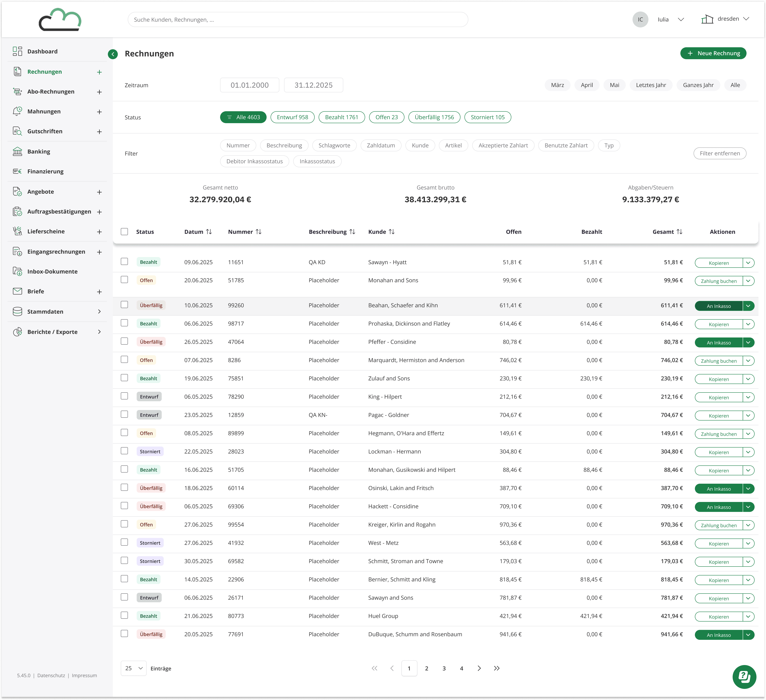Viewport: 766px width, 700px height.
Task: Collapse sidebar with green arrow button
Action: pyautogui.click(x=113, y=54)
